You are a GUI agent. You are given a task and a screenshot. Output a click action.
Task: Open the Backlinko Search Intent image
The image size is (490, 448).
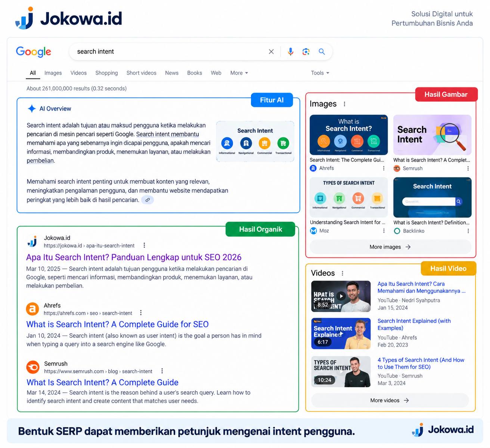432,197
